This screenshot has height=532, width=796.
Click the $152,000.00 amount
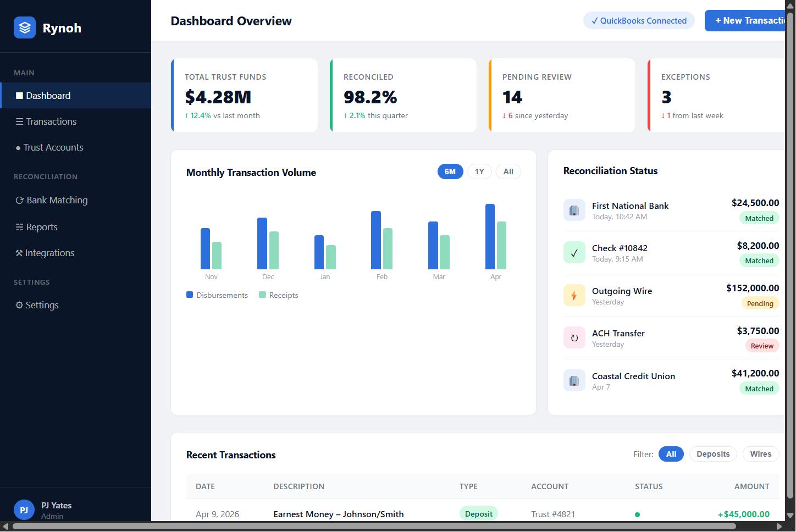(x=753, y=288)
